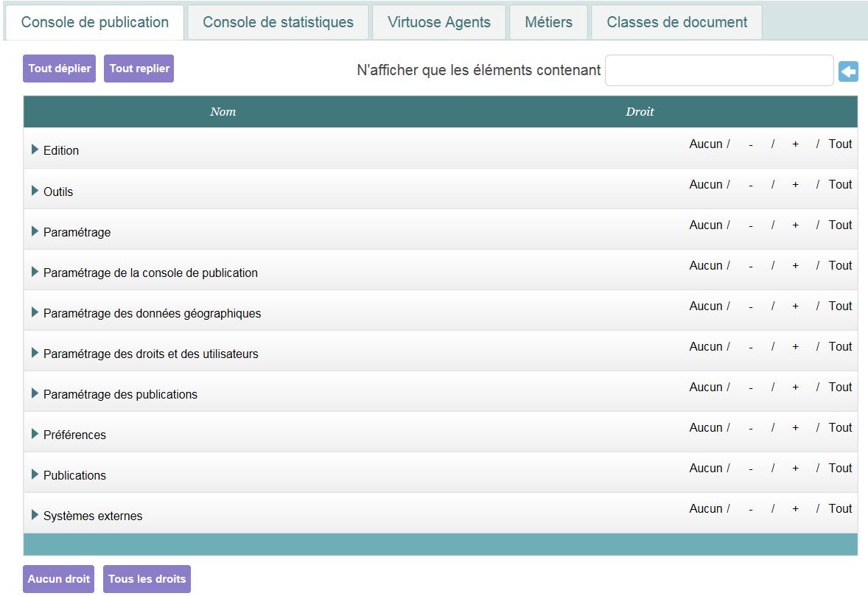Expand the Outils row triangle
Image resolution: width=868 pixels, height=596 pixels.
pyautogui.click(x=35, y=191)
